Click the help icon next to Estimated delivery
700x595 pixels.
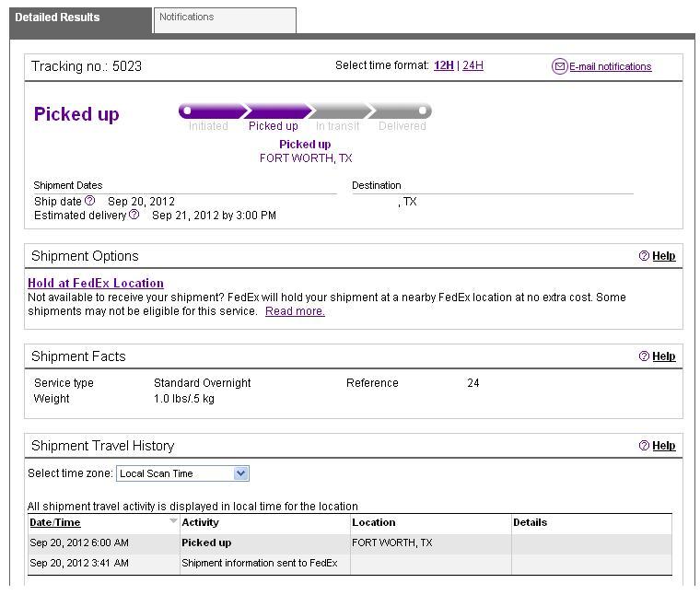point(134,215)
